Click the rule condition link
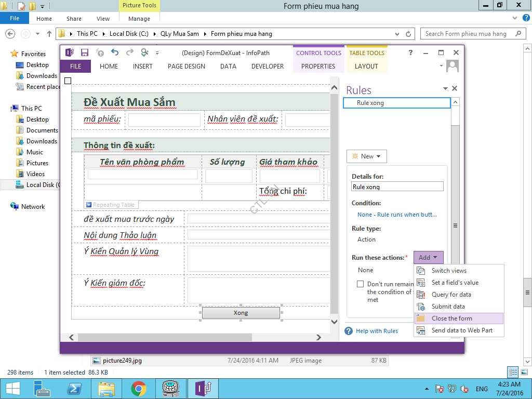Image resolution: width=532 pixels, height=399 pixels. coord(397,215)
